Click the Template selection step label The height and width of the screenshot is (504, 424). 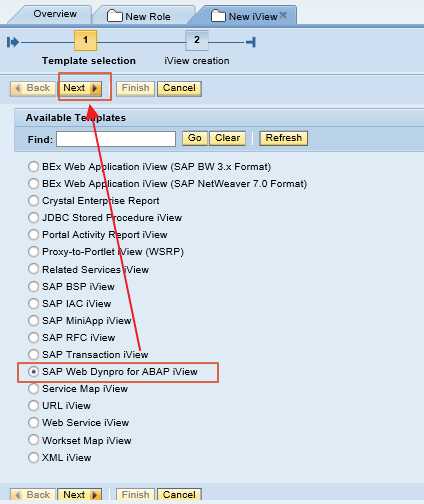89,61
